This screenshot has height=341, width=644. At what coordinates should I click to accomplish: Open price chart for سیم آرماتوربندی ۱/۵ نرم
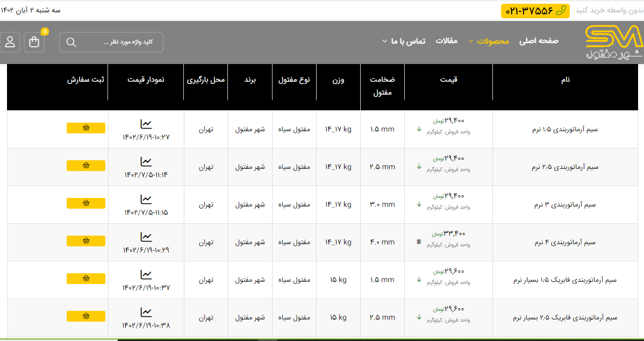click(146, 124)
